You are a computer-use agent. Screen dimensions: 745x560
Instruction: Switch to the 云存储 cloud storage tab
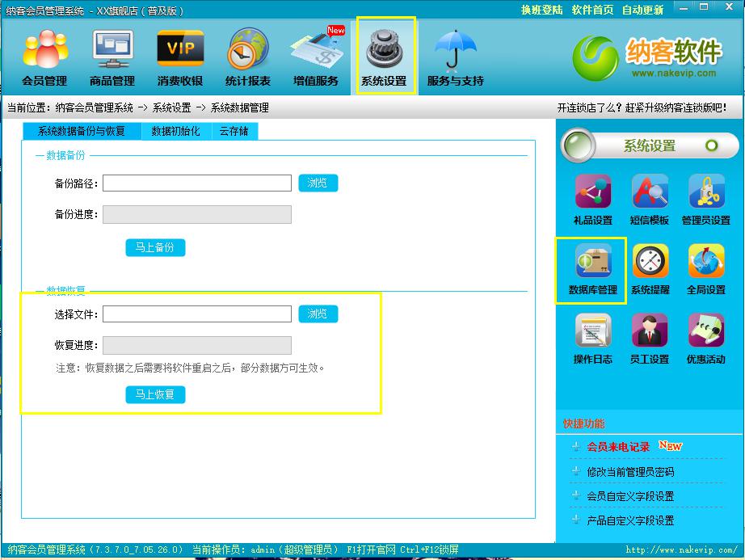click(234, 131)
